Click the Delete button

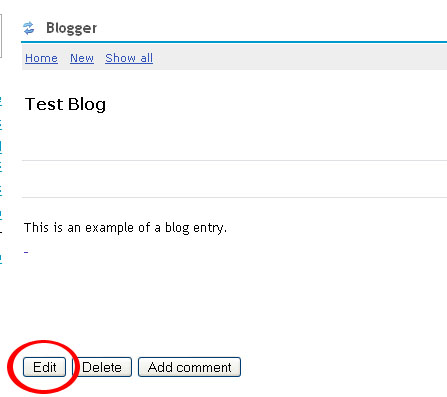pos(102,367)
